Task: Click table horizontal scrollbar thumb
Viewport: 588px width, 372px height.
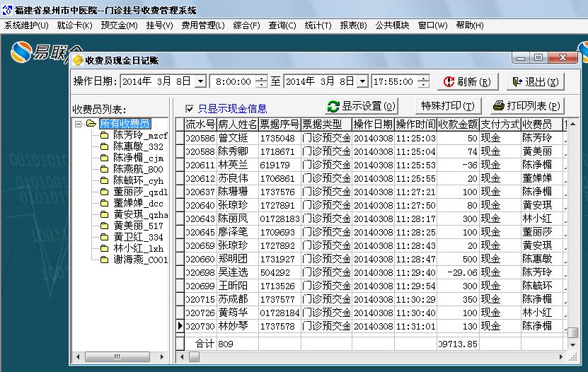Action: [x=195, y=357]
